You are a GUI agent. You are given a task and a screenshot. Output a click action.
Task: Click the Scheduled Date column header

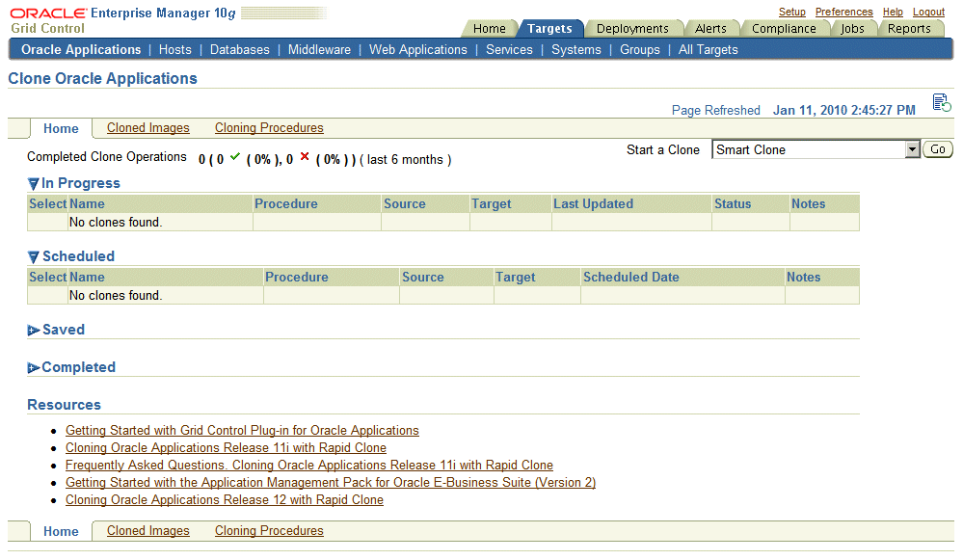pyautogui.click(x=631, y=277)
